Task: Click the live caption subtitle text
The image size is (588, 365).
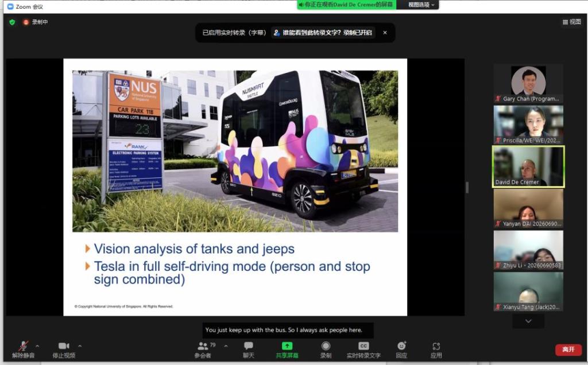Action: coord(284,330)
